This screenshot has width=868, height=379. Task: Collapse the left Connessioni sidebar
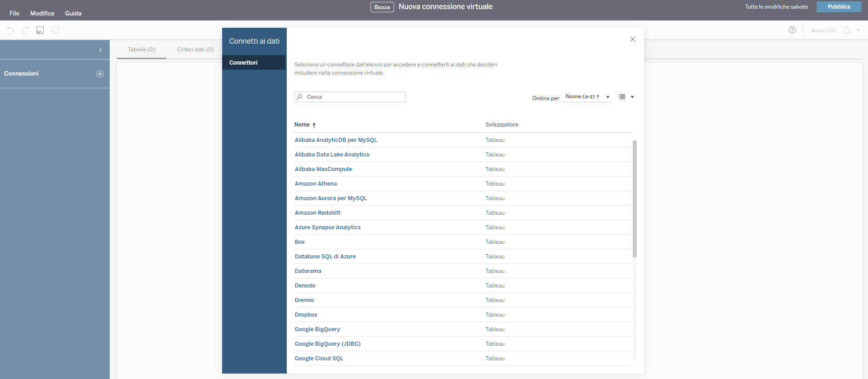point(101,50)
